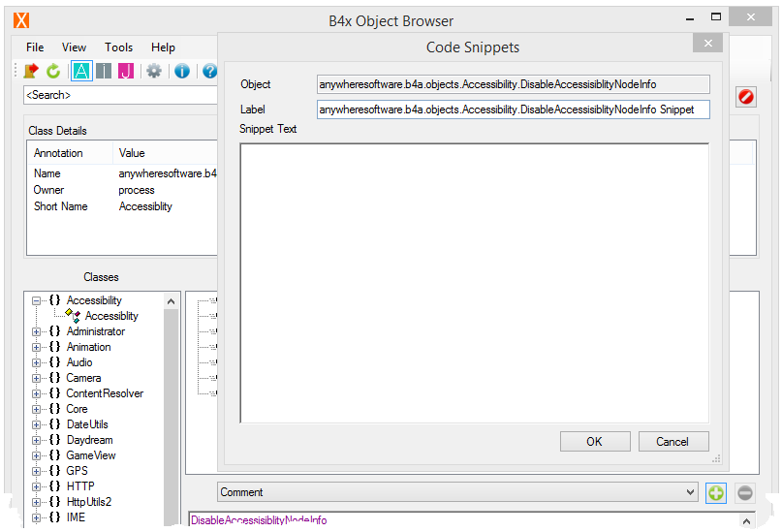Click Cancel in Code Snippets dialog

click(673, 442)
